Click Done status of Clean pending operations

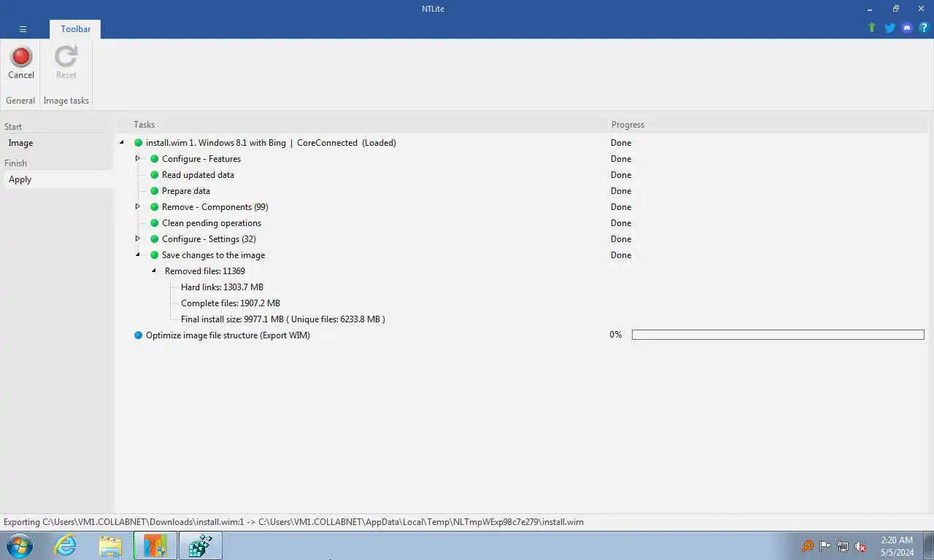tap(621, 223)
